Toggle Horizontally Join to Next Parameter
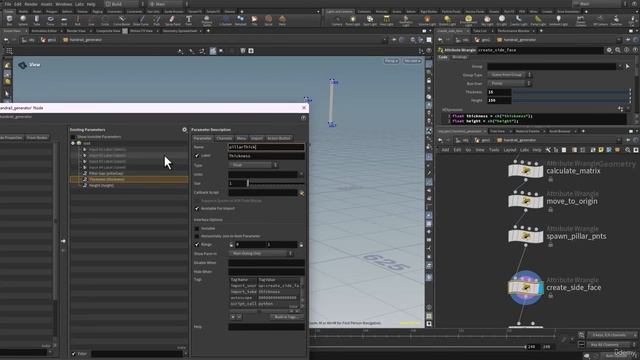The width and height of the screenshot is (640, 360). (x=197, y=236)
